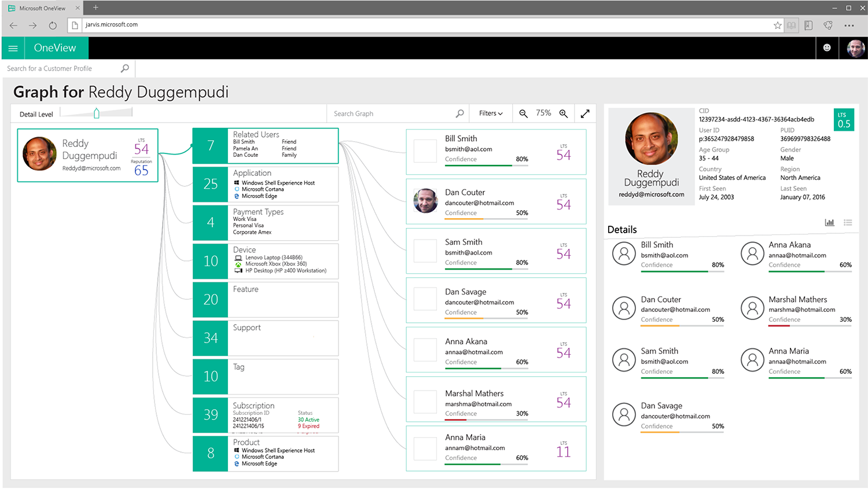
Task: Click Bill Smith confidence bar in graph
Action: (x=486, y=166)
